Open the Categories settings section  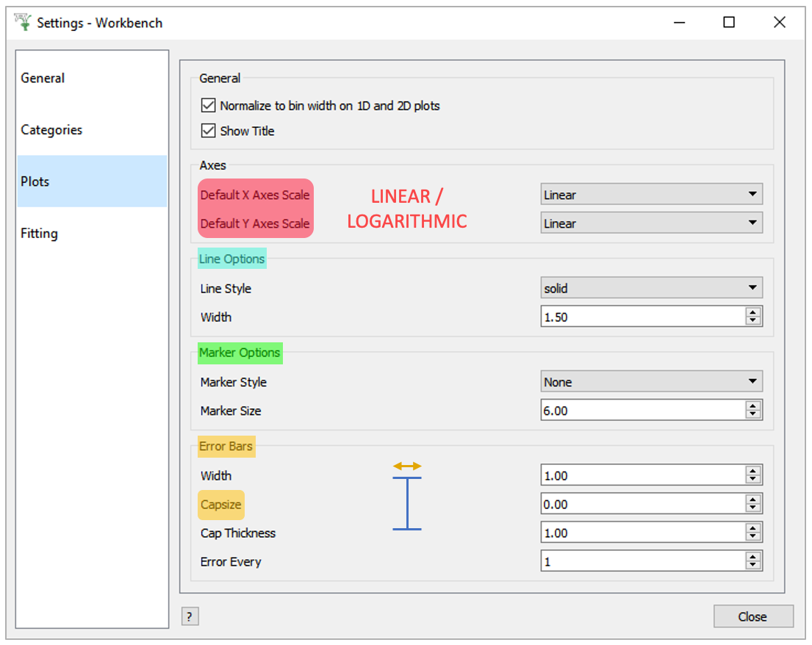(51, 130)
